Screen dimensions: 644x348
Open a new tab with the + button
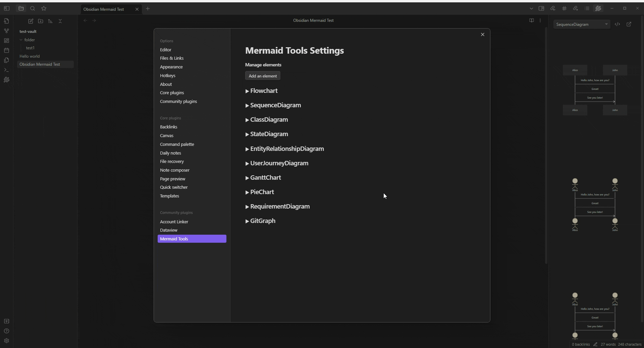click(x=148, y=9)
